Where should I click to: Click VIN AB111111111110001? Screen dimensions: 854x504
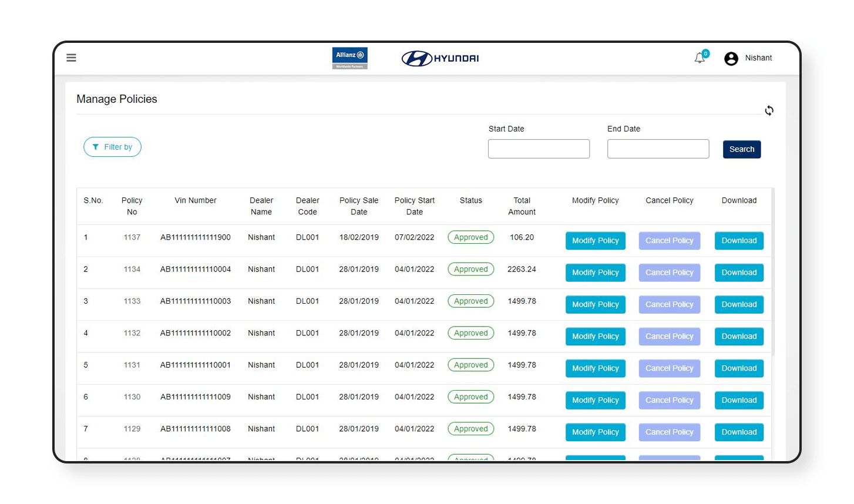click(x=196, y=365)
